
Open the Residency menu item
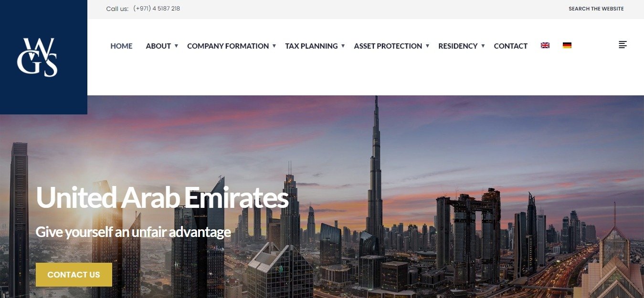click(x=458, y=46)
